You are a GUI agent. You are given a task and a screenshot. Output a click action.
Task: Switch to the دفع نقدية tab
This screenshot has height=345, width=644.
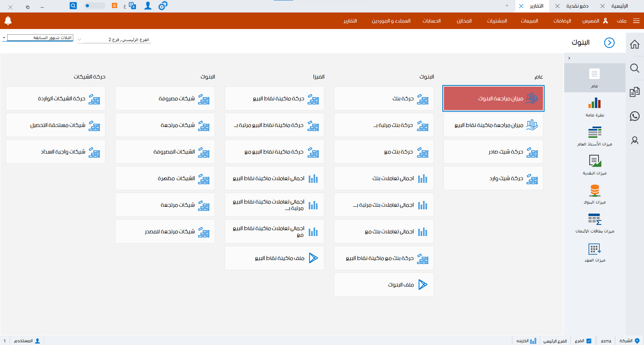click(577, 6)
